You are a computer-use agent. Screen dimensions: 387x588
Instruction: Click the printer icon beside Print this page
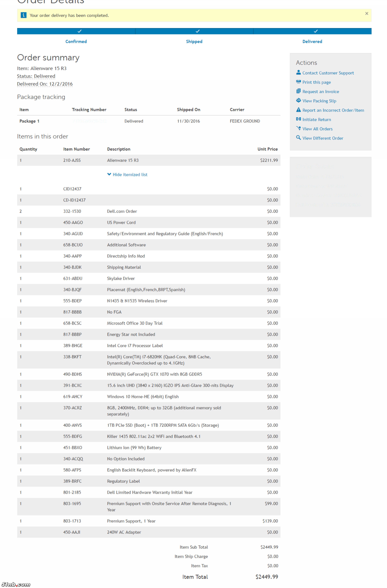[298, 82]
